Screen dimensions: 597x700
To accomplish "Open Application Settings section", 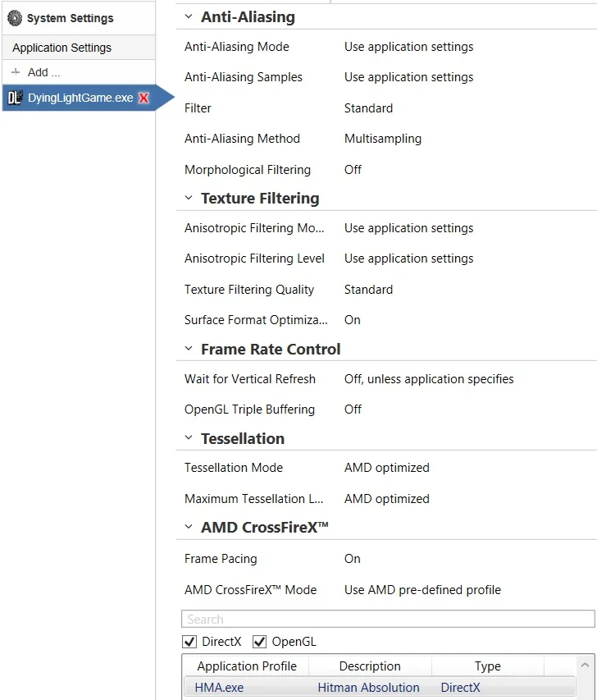I will pyautogui.click(x=79, y=48).
